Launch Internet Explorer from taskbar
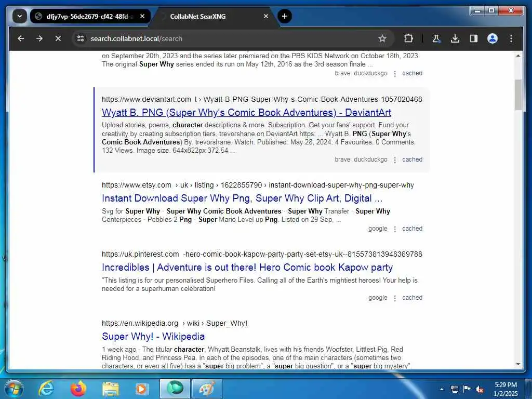This screenshot has height=399, width=532. (x=46, y=389)
